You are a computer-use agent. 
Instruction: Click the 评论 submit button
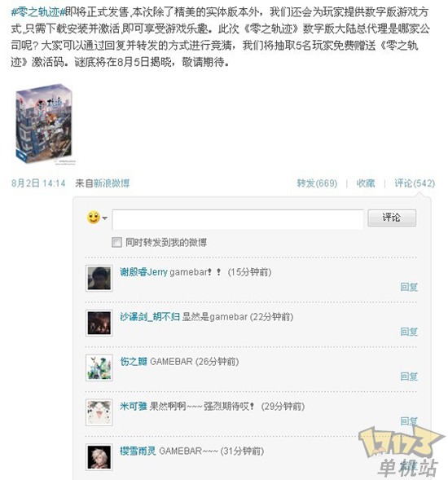tap(392, 218)
